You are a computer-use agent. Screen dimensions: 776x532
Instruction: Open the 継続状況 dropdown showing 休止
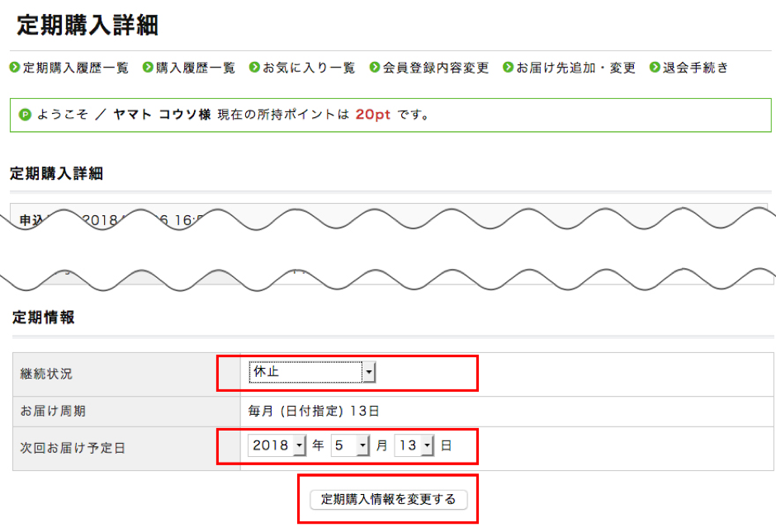point(312,372)
